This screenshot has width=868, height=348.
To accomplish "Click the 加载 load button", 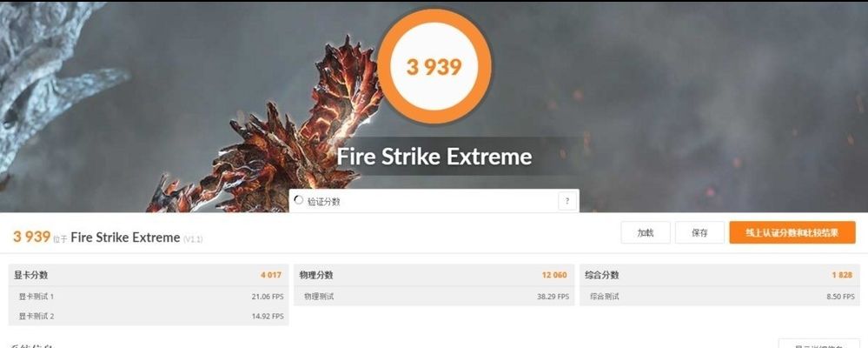I will (x=646, y=233).
